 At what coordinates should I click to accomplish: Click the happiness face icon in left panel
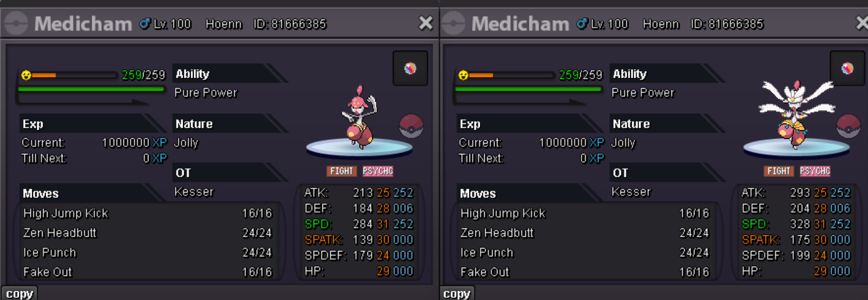(x=26, y=75)
